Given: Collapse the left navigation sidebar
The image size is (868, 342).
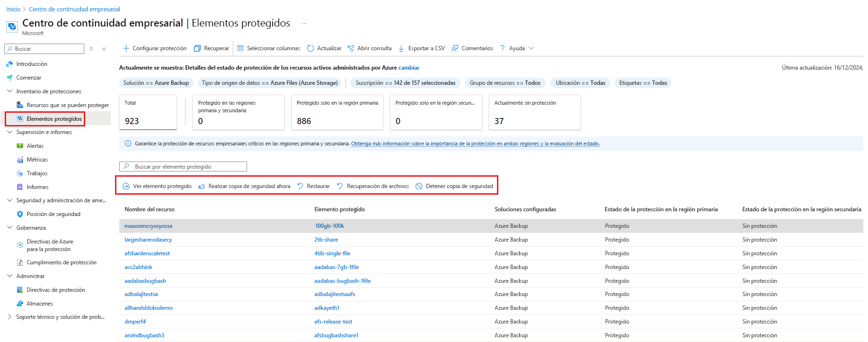Looking at the screenshot, I should 104,49.
